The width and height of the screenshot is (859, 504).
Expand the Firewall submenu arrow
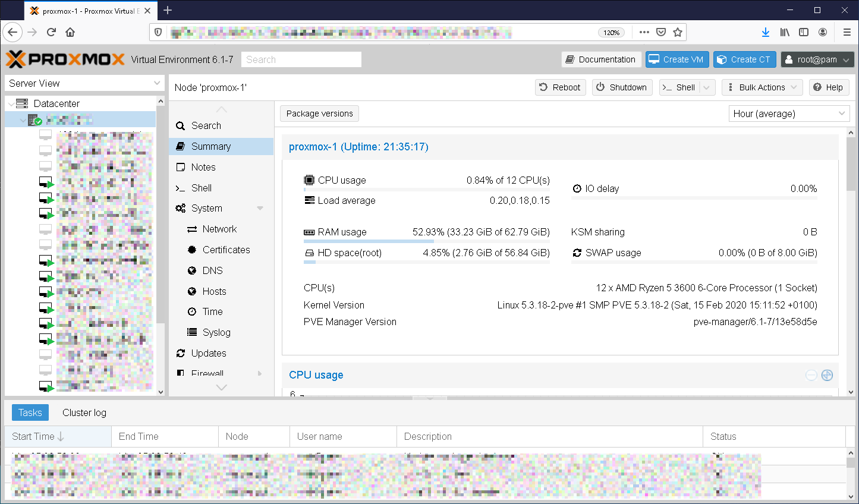260,373
